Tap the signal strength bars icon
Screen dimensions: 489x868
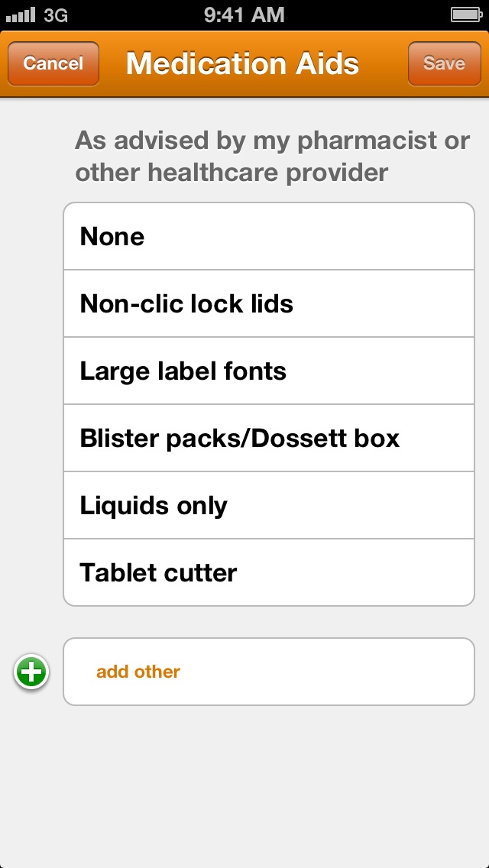point(20,15)
